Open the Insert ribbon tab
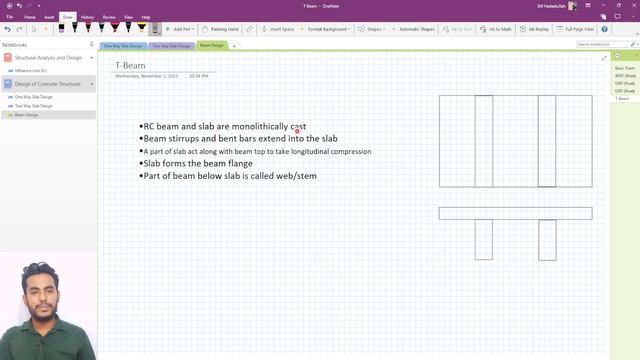Screen dimensions: 640x360 click(49, 17)
